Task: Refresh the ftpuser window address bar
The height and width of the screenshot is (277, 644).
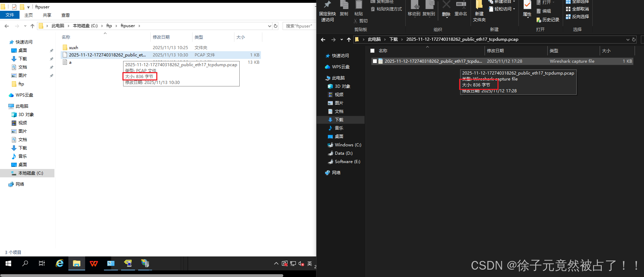Action: coord(276,26)
